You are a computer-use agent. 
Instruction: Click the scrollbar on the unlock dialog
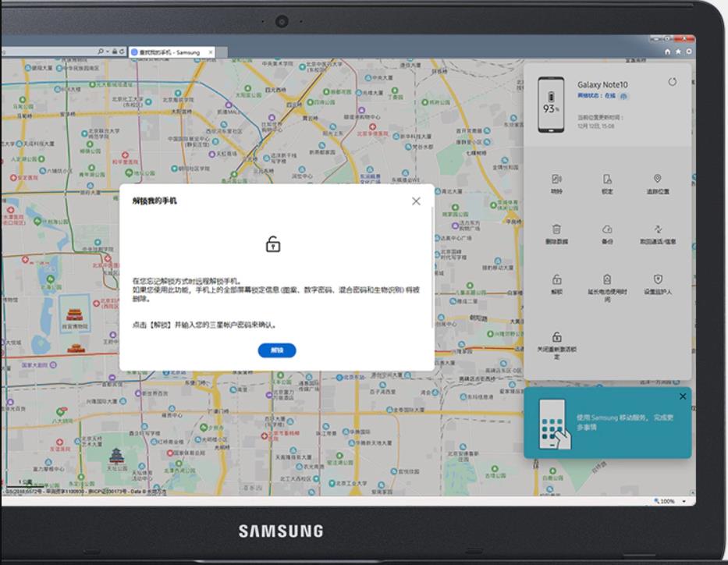pyautogui.click(x=433, y=267)
